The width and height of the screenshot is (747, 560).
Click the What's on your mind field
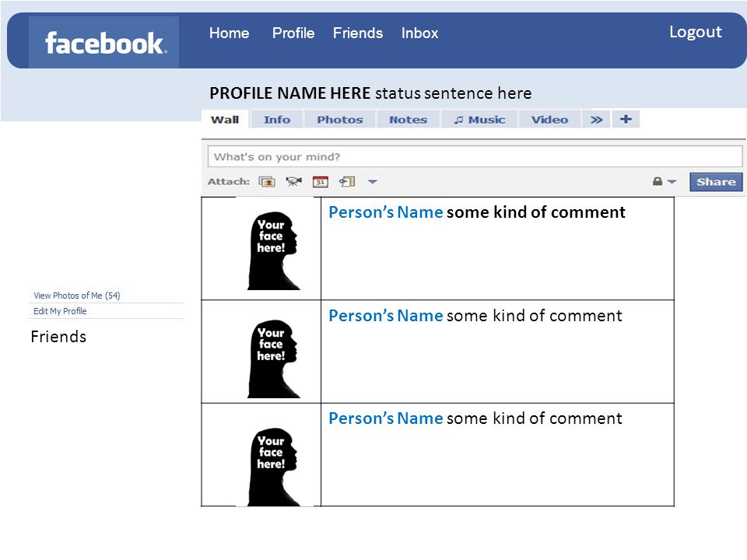(x=475, y=156)
